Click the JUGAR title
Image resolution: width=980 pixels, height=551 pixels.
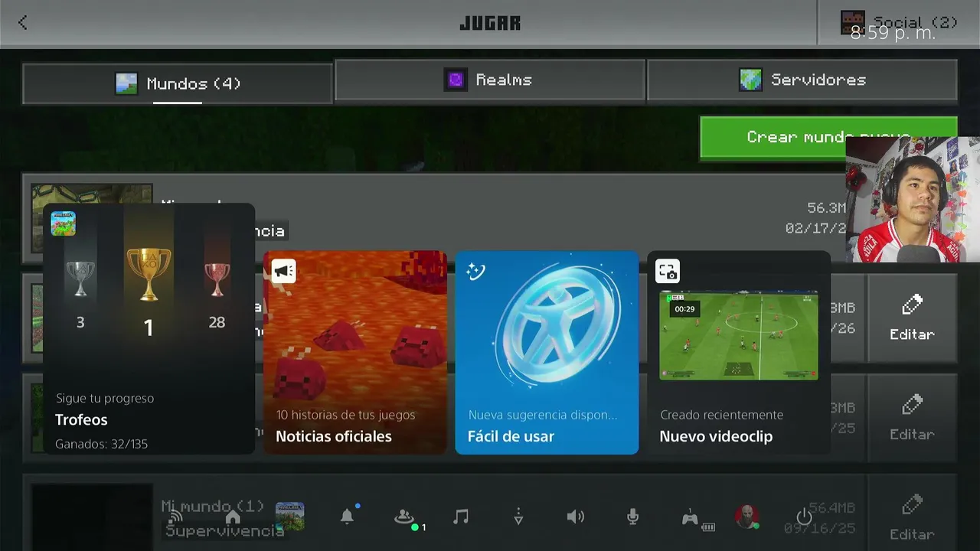(x=490, y=23)
